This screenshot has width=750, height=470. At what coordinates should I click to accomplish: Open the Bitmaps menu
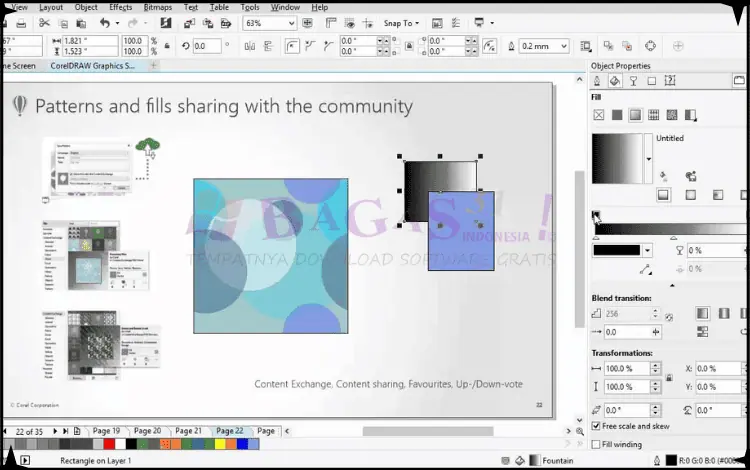pyautogui.click(x=157, y=7)
